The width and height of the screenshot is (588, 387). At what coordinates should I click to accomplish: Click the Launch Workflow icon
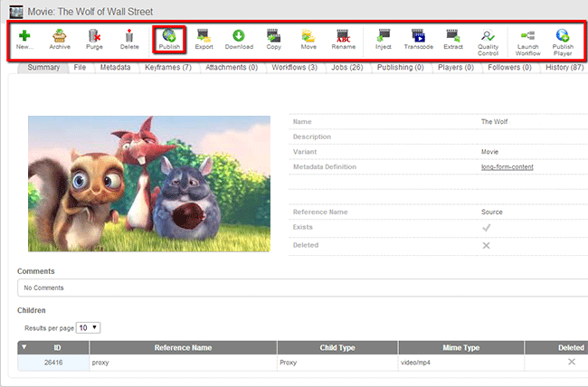[528, 37]
